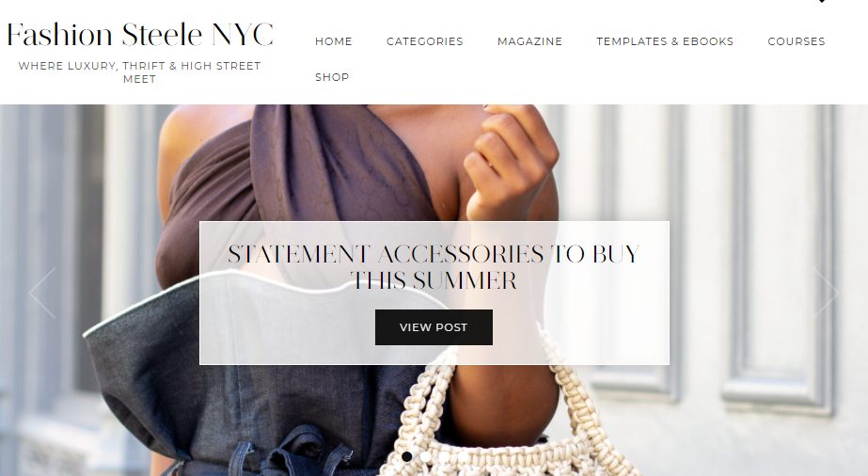Switch to the third carousel dot
Image resolution: width=868 pixels, height=476 pixels.
(x=444, y=456)
